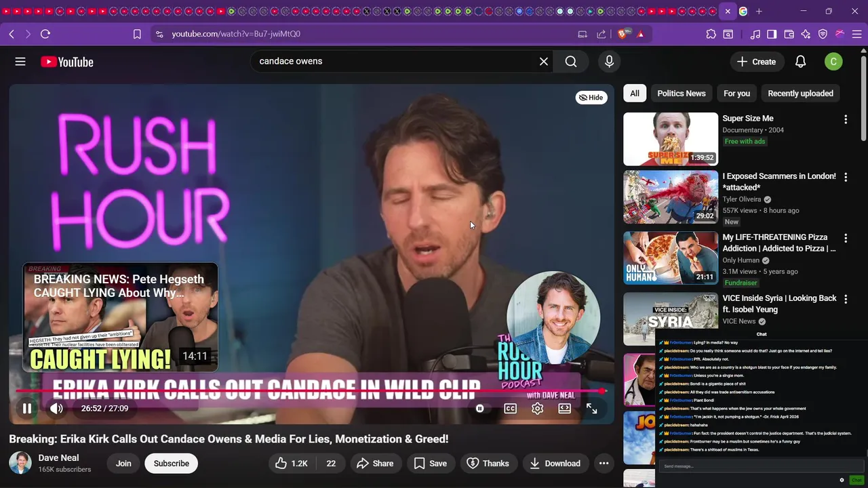868x488 pixels.
Task: Select the 'For you' chip
Action: coord(736,94)
